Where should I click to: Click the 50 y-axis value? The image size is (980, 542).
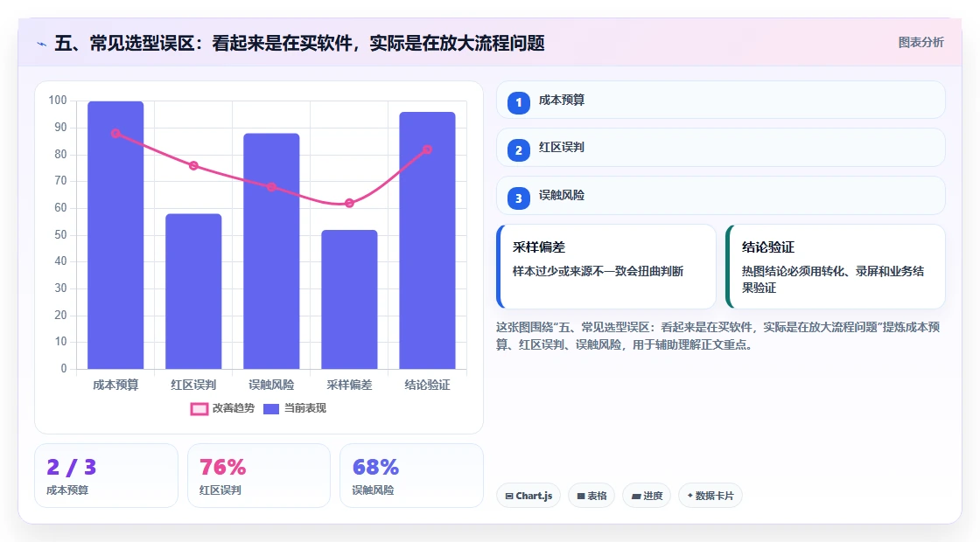click(60, 235)
